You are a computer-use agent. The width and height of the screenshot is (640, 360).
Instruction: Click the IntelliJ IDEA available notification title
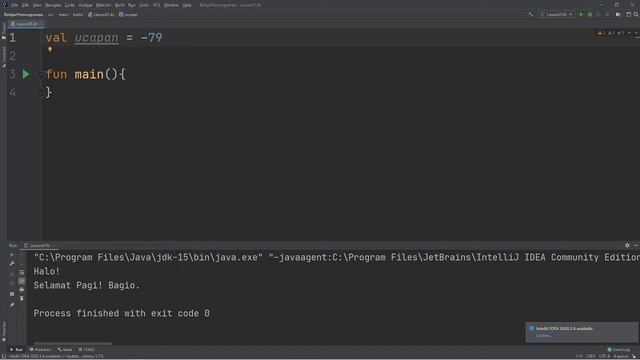564,328
